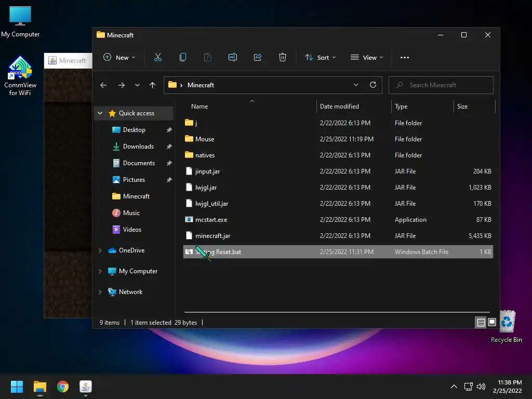Select the lwjgl_util.jar file
The width and height of the screenshot is (532, 399).
[x=338, y=204]
